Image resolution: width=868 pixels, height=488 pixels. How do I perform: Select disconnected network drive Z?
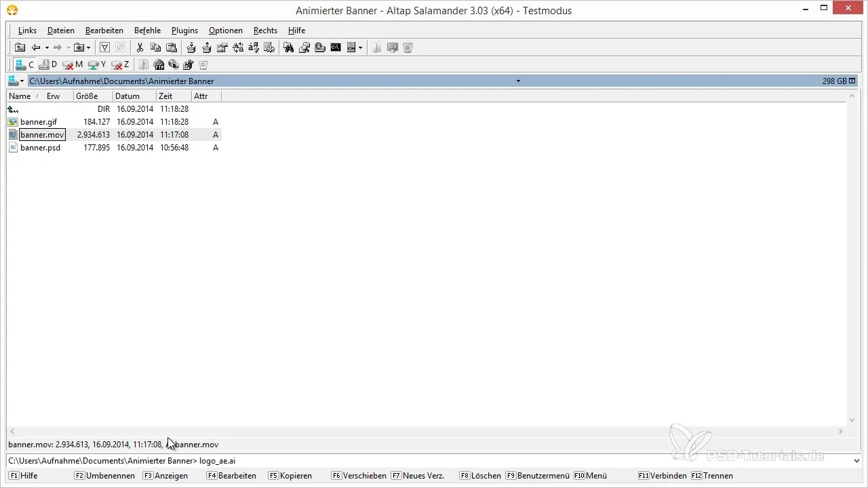pos(121,64)
